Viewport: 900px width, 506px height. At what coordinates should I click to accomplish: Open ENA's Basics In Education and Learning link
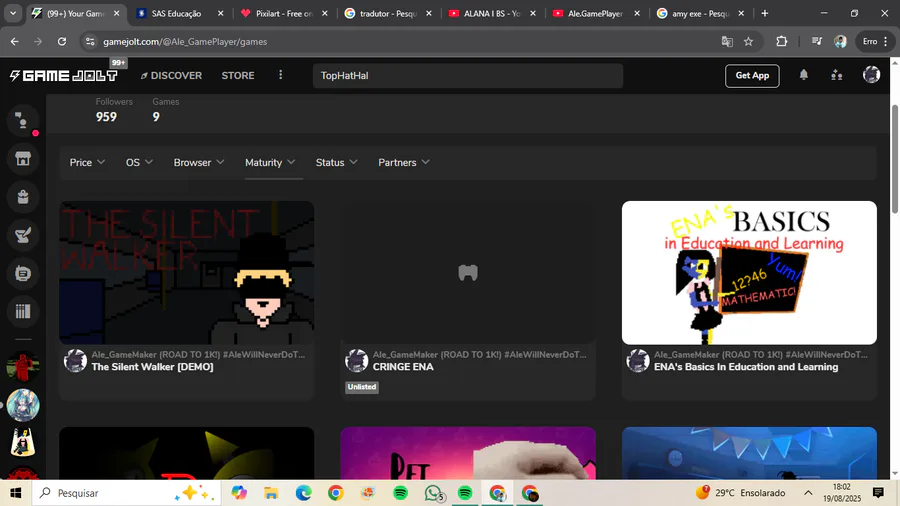746,367
